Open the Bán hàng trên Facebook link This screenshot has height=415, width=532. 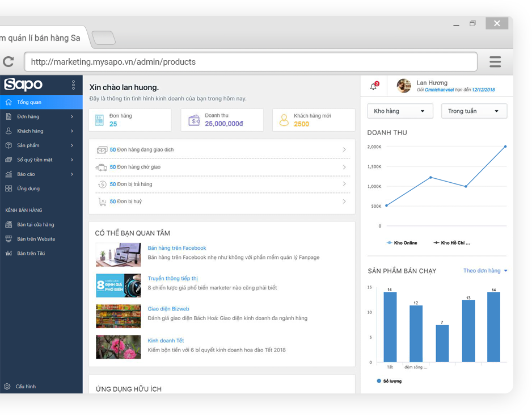tap(177, 248)
